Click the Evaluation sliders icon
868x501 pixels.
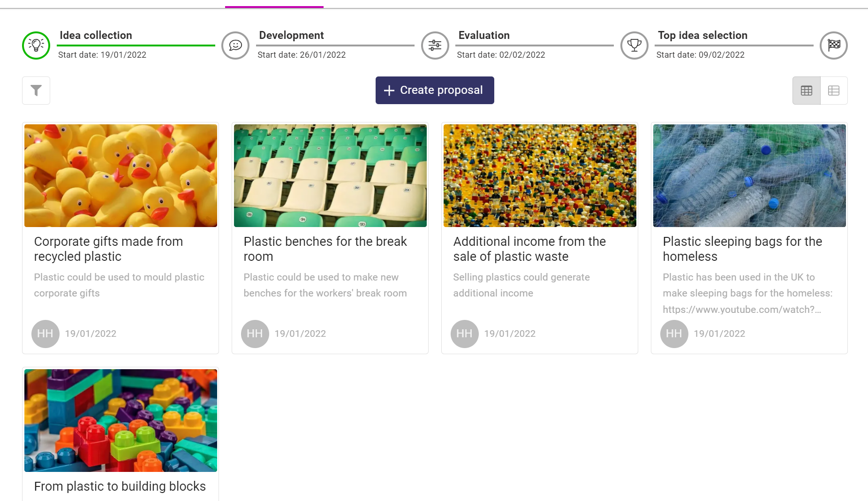pos(435,46)
